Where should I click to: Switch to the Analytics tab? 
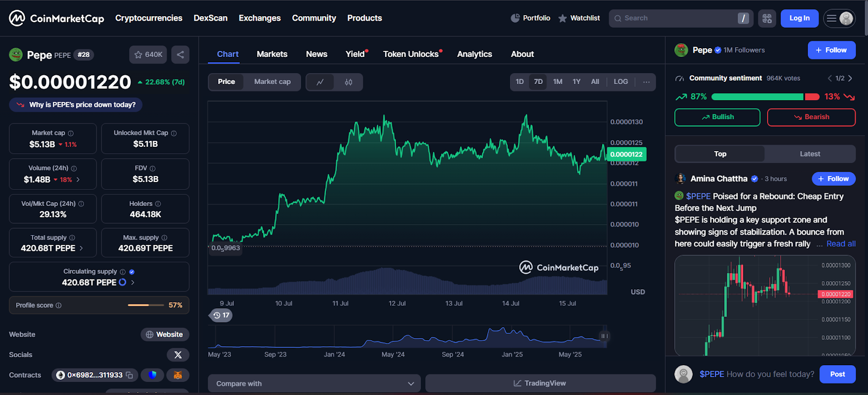tap(474, 54)
